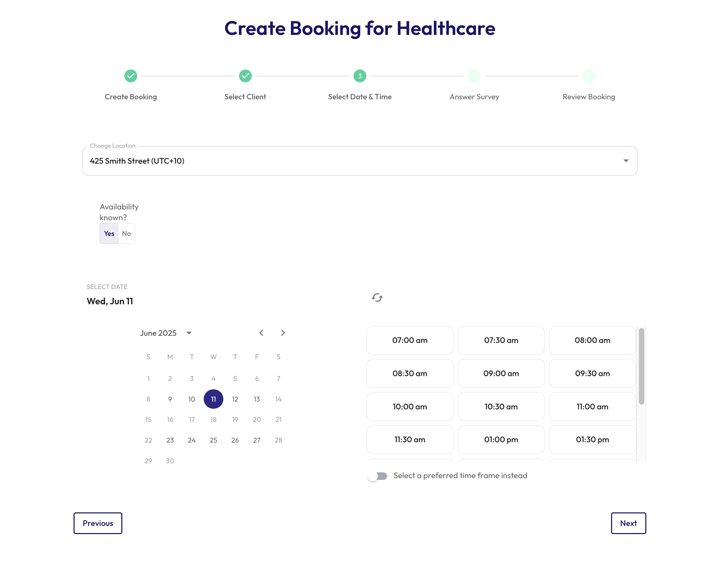Go to next month arrow

[x=283, y=333]
